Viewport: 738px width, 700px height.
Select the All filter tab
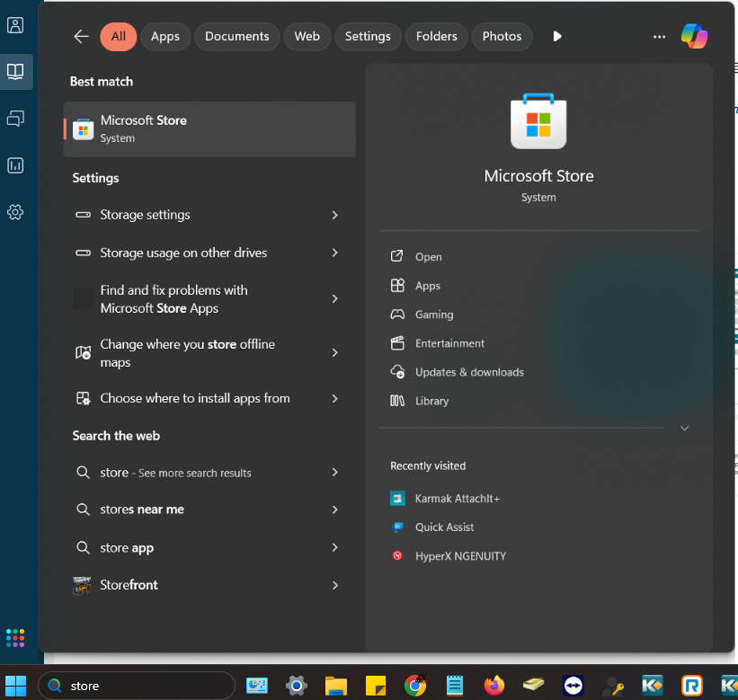(x=118, y=36)
